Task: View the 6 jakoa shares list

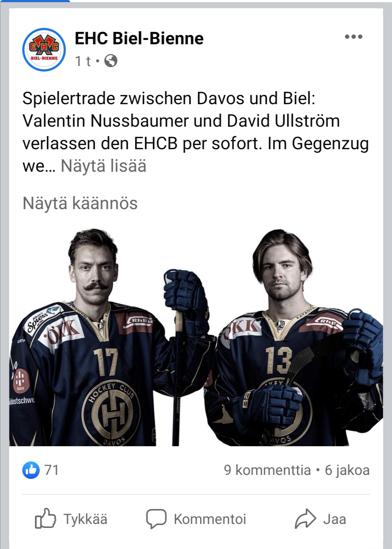Action: click(347, 470)
